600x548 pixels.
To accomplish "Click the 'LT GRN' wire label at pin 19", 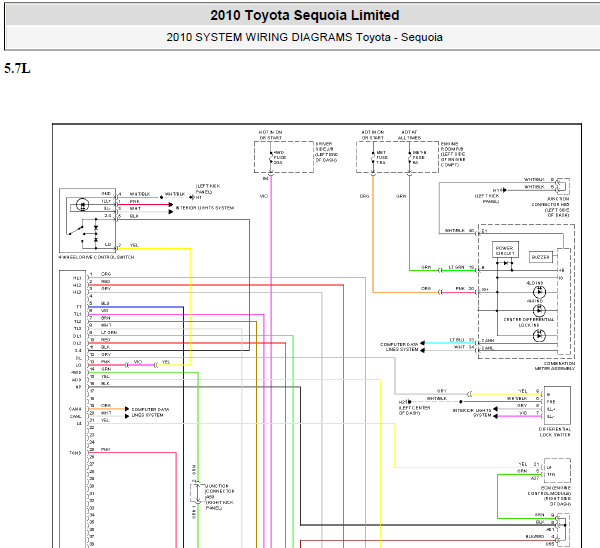I will pos(456,267).
